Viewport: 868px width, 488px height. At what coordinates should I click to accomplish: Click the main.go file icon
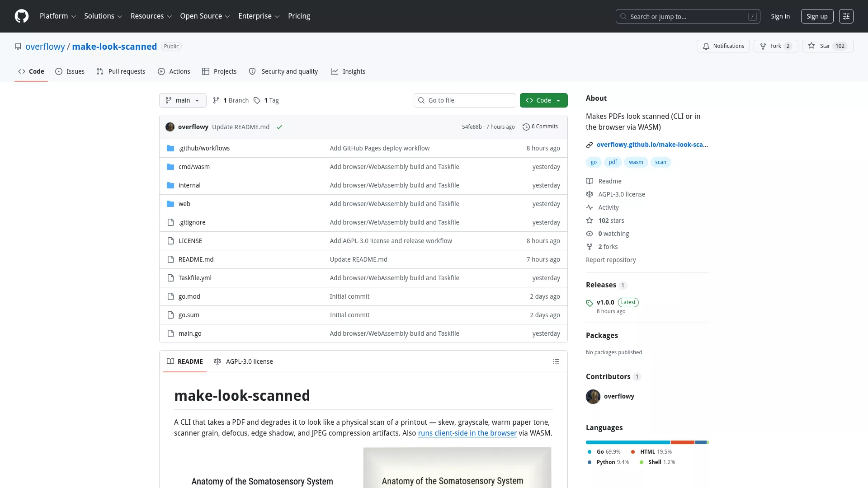click(170, 333)
